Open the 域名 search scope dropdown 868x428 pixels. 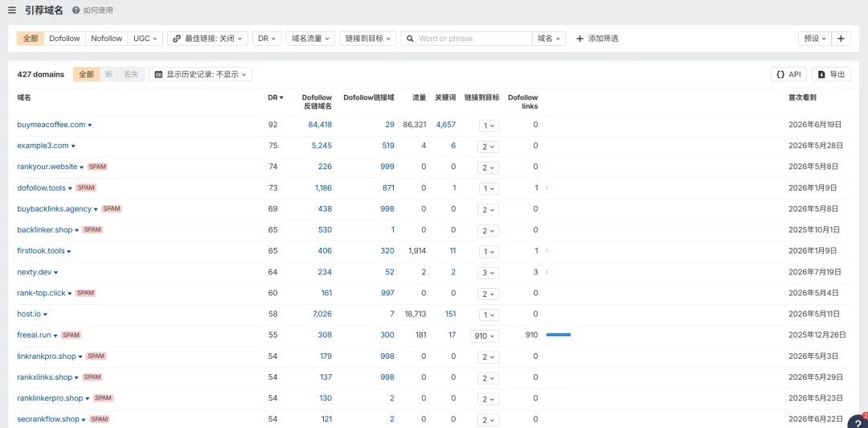[549, 39]
